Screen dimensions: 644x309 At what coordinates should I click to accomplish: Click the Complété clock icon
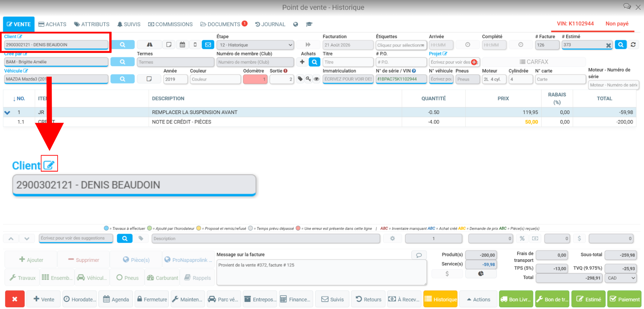pos(521,45)
